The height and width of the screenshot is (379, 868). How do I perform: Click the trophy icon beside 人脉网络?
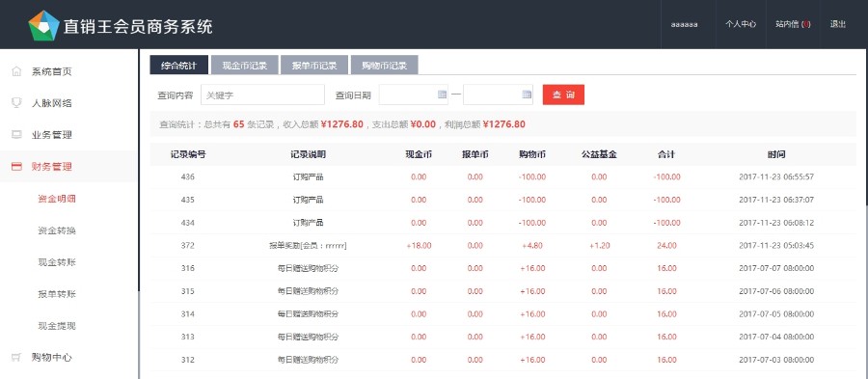point(16,103)
